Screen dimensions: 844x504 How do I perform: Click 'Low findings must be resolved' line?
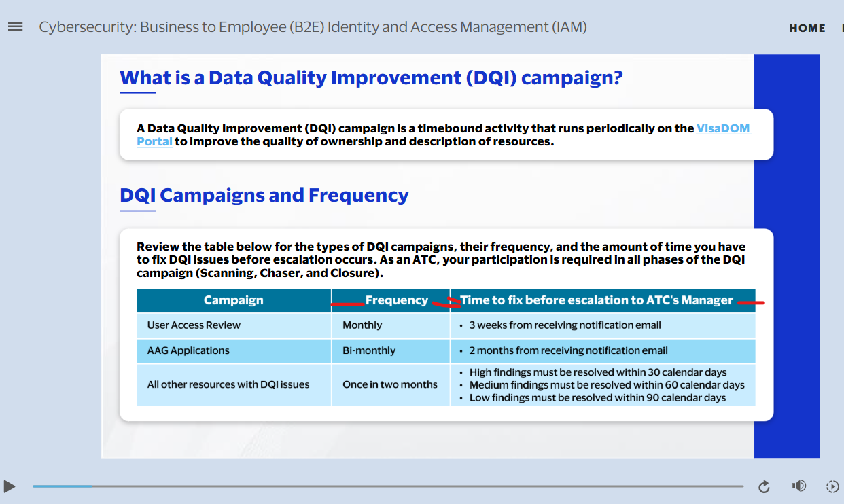tap(597, 398)
